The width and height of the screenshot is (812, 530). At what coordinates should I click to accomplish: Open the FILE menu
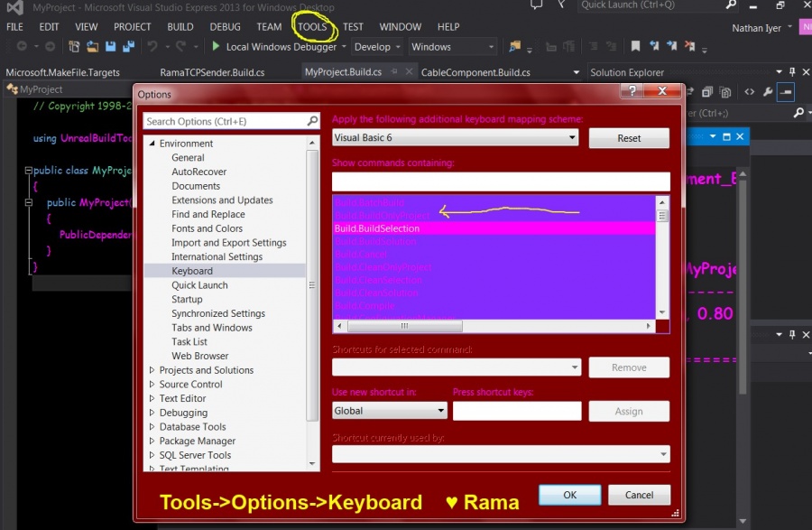tap(14, 26)
